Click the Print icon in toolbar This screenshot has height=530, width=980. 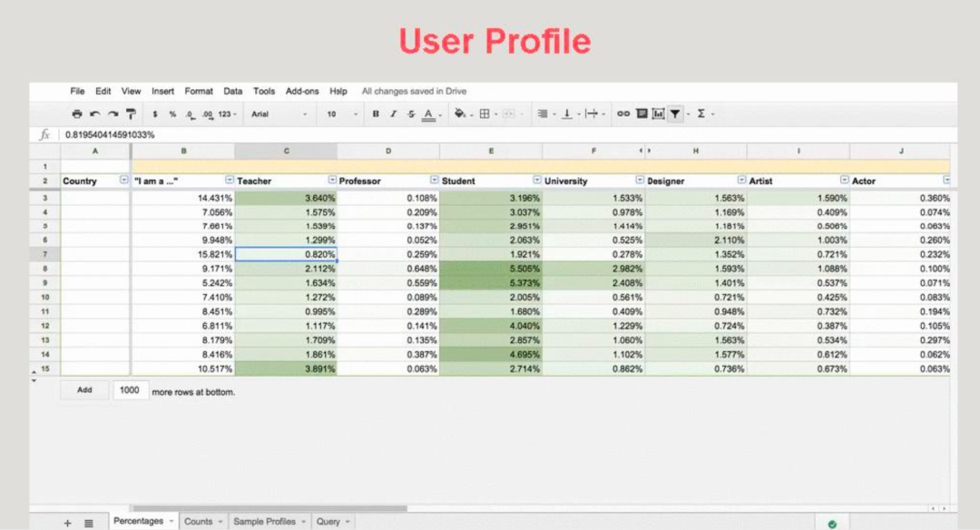(77, 114)
